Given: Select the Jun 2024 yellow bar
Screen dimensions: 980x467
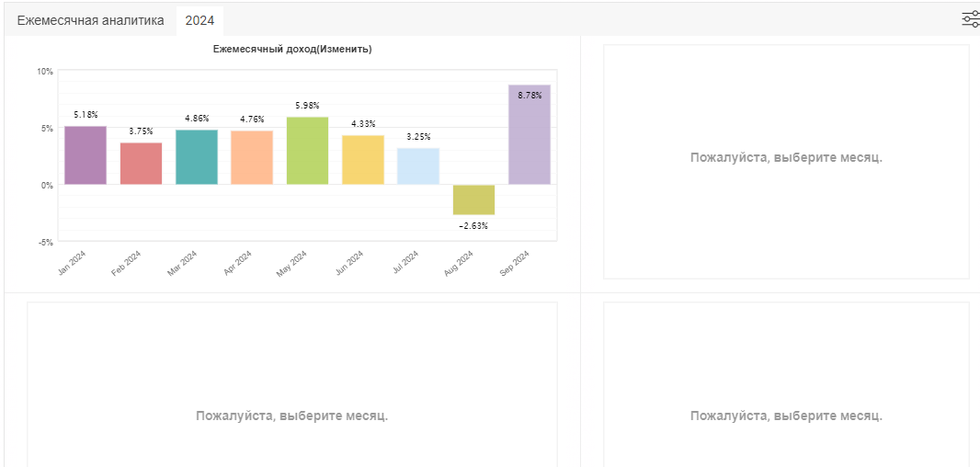Looking at the screenshot, I should [x=363, y=160].
